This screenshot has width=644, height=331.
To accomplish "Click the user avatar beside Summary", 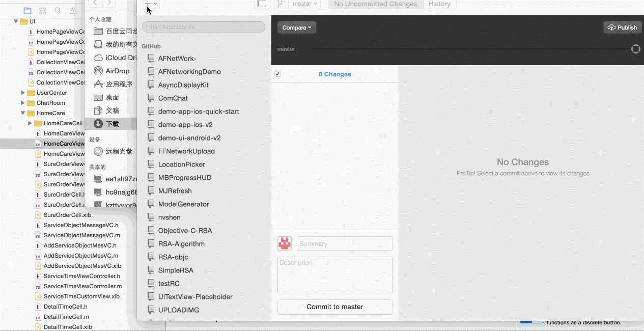I will (x=285, y=243).
